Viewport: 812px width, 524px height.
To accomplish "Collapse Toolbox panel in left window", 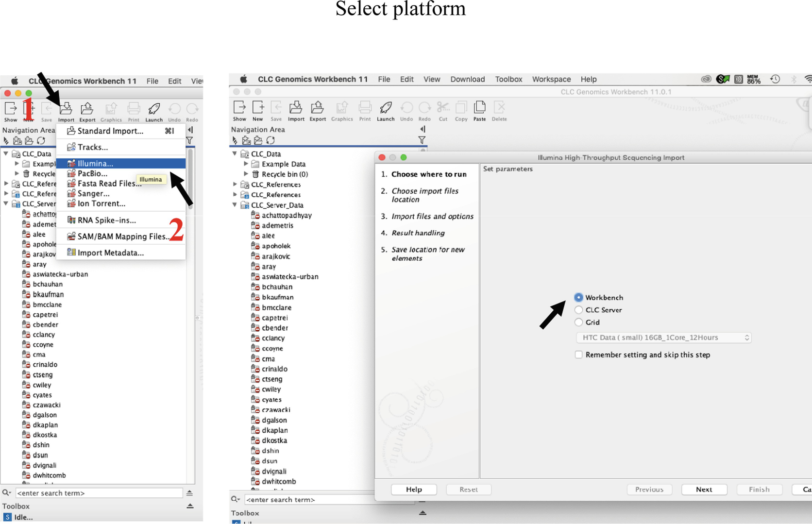I will point(190,506).
